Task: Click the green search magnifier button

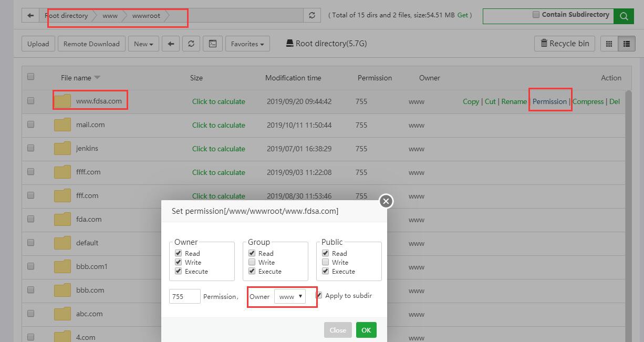Action: coord(624,16)
